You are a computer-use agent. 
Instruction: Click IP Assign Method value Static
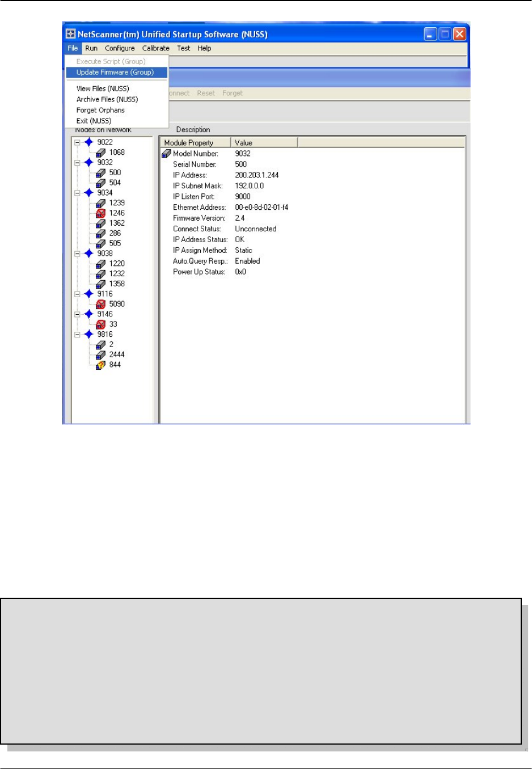pyautogui.click(x=244, y=251)
